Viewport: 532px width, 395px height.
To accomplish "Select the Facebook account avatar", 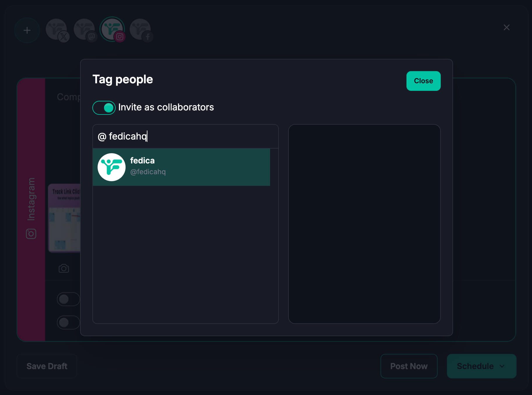I will [140, 29].
